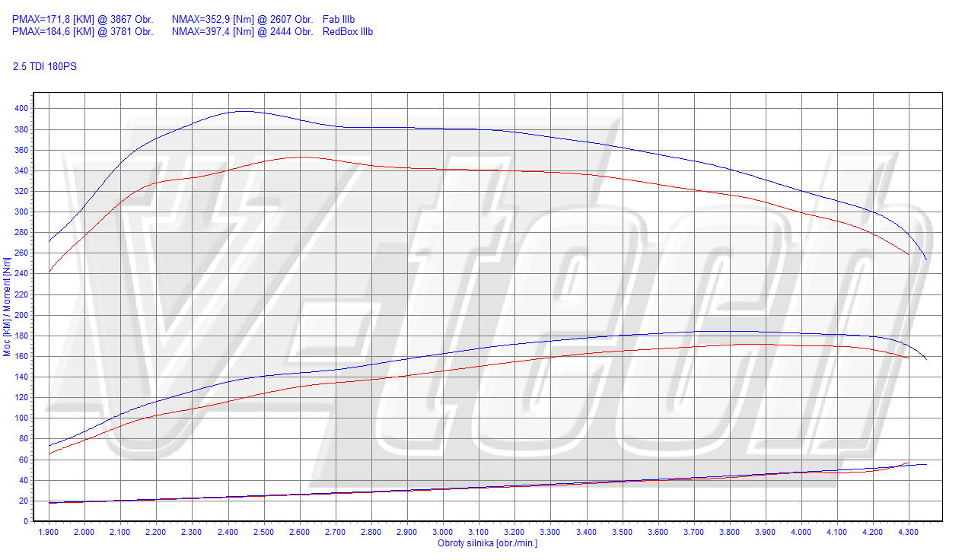The height and width of the screenshot is (560, 962).
Task: Click the 3.000 tick on the x-axis
Action: [443, 532]
